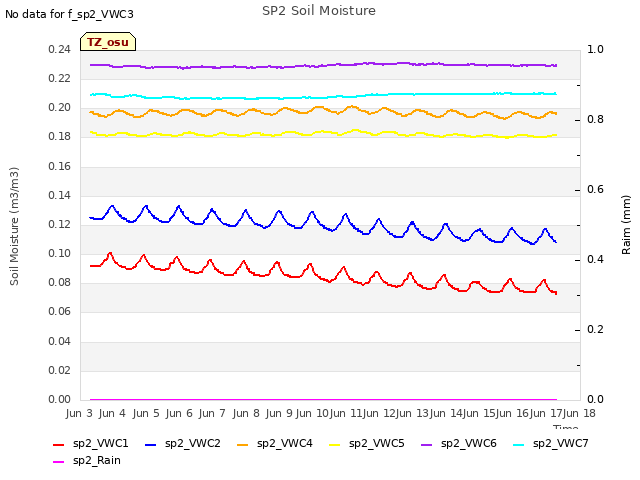
Task: Click the Soil Moisture (m3/m3) axis label
Action: coord(14,226)
